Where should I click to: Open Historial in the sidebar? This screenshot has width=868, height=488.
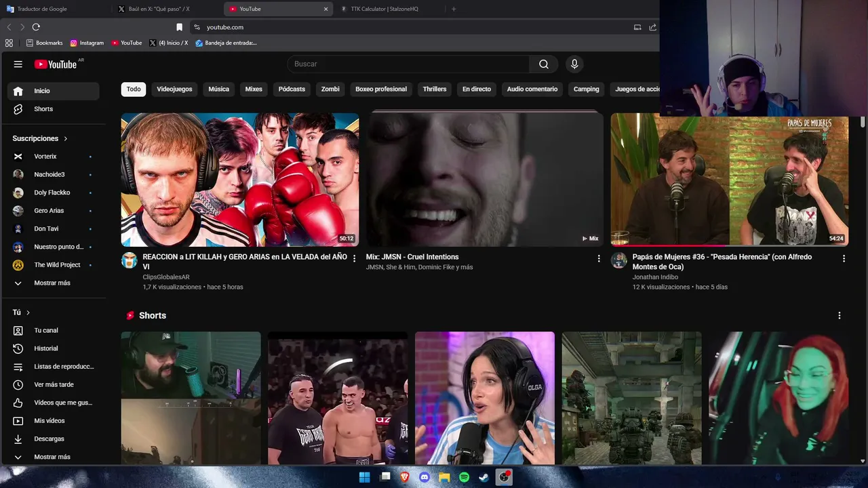(x=54, y=348)
